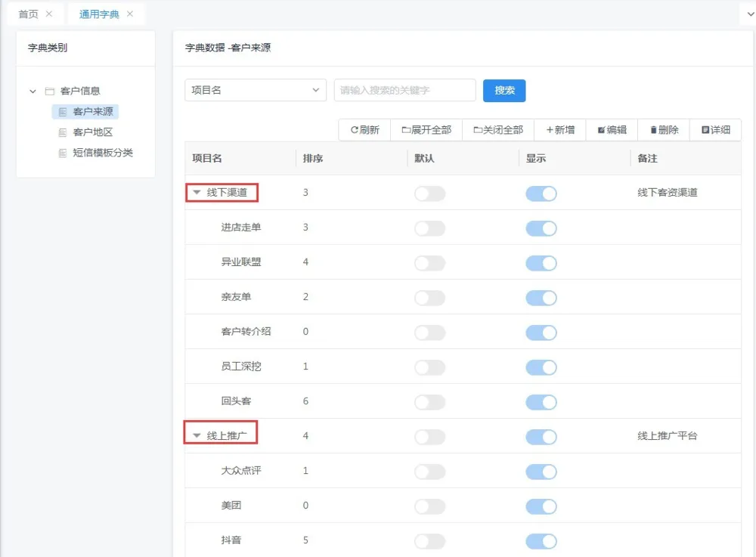
Task: Select 客户地区 in dictionary category tree
Action: (x=92, y=132)
